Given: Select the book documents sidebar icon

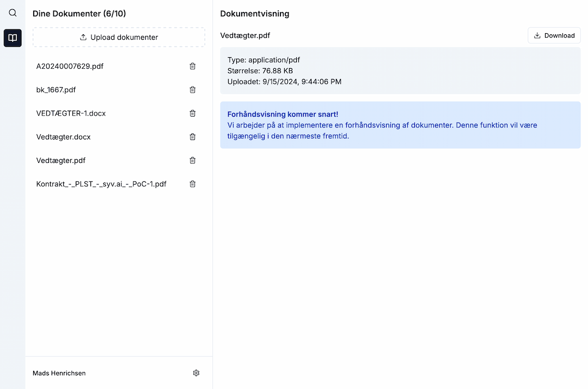Looking at the screenshot, I should 13,38.
